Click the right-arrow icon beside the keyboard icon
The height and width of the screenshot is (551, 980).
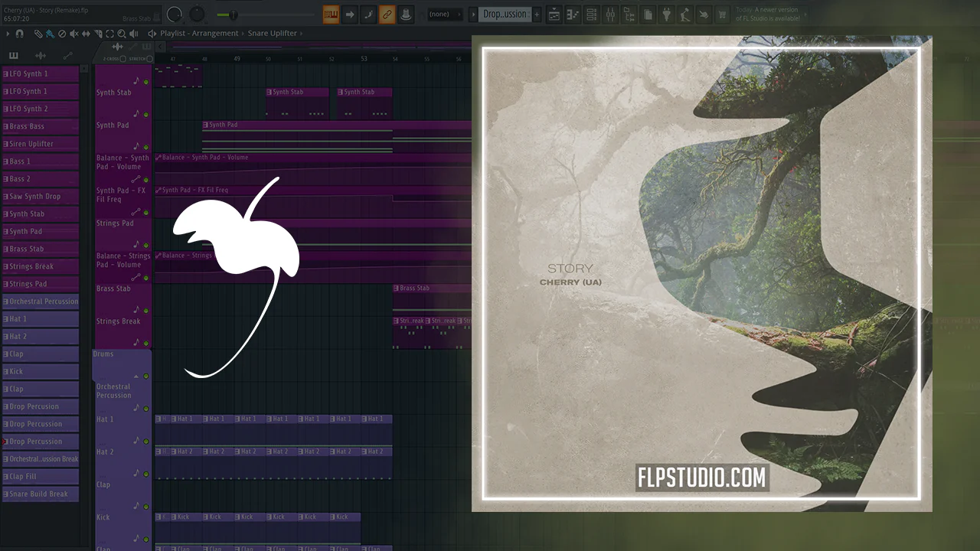coord(349,14)
